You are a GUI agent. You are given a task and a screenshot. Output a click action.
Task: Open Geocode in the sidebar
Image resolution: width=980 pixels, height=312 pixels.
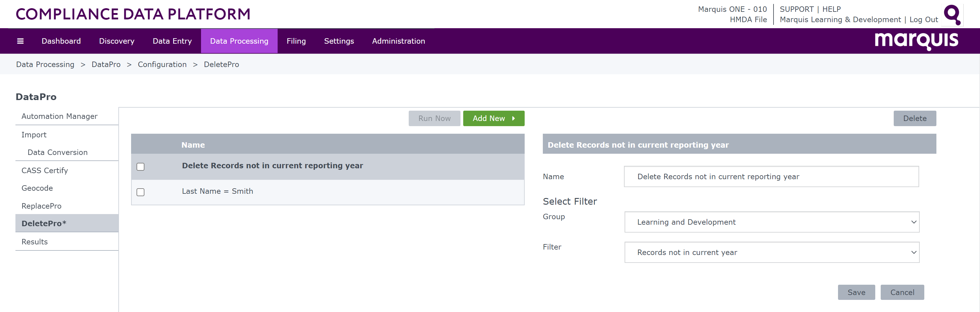67,188
